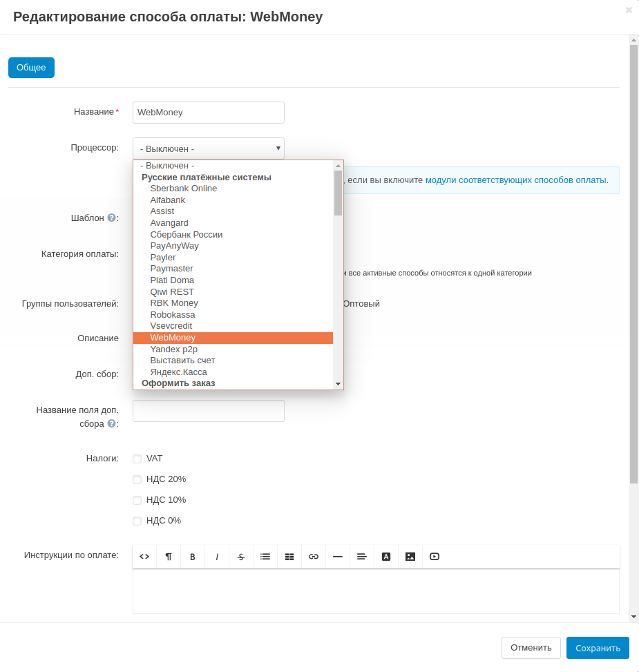The width and height of the screenshot is (639, 672).
Task: Insert a video in the editor
Action: click(x=435, y=557)
